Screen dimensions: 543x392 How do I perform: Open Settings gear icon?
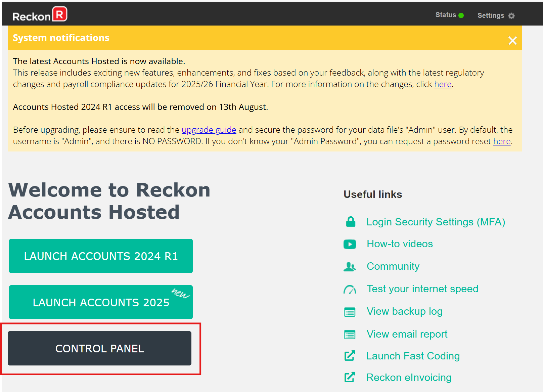click(x=511, y=16)
